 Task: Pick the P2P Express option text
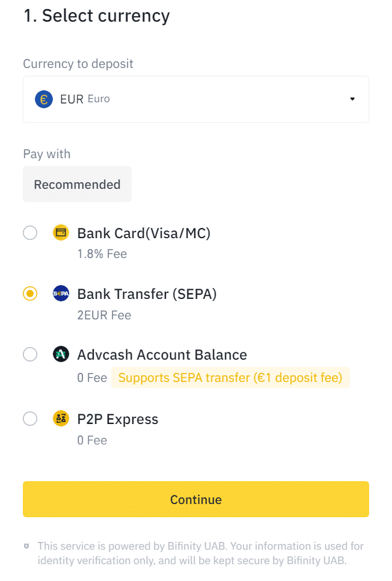pyautogui.click(x=118, y=419)
